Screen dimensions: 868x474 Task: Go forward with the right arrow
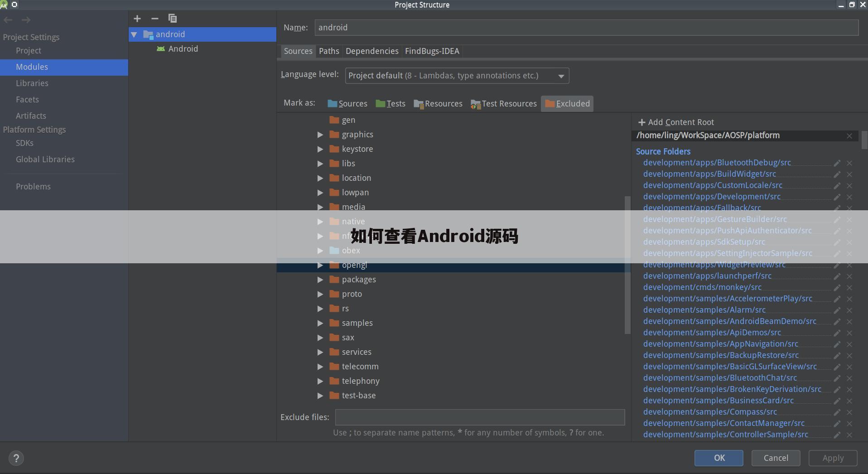coord(26,20)
